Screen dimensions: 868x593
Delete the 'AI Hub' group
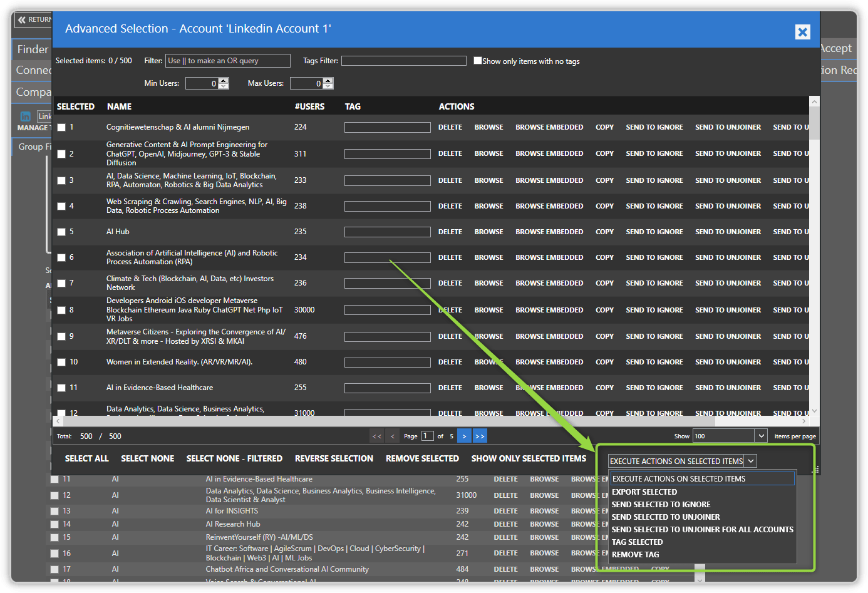pyautogui.click(x=450, y=232)
